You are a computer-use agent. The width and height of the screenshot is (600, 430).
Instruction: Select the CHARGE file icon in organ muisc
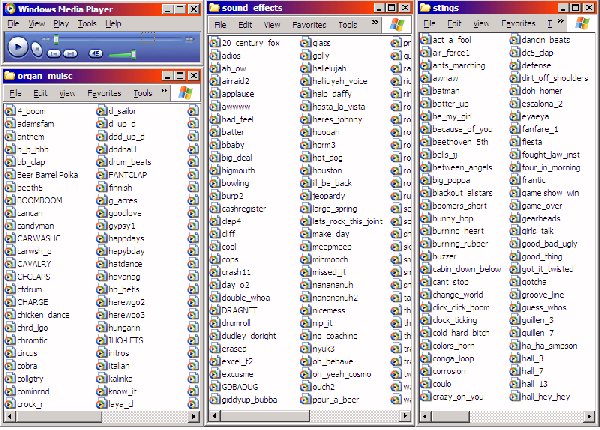click(10, 302)
